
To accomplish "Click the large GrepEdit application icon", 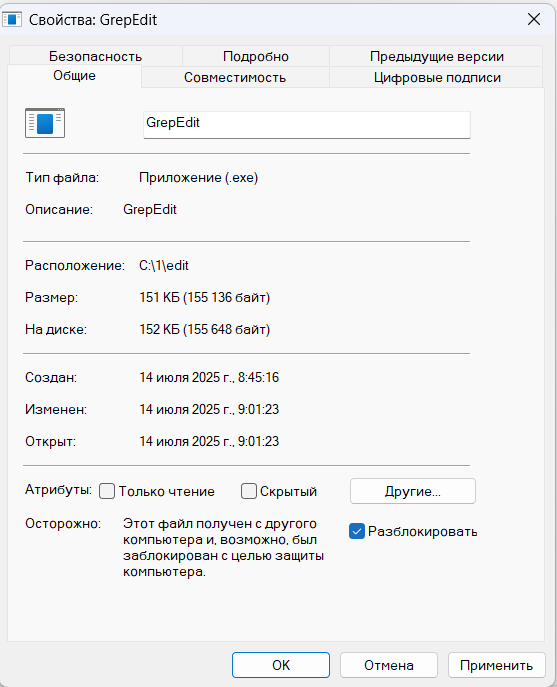I will tap(45, 123).
